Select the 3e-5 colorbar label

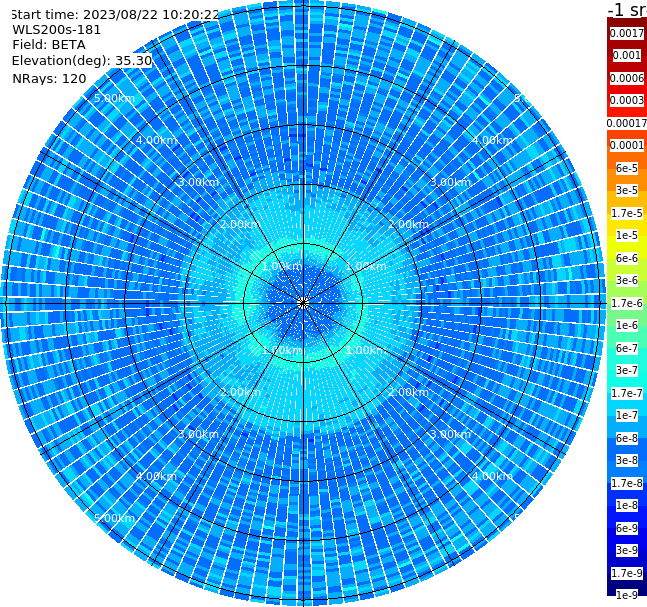pyautogui.click(x=627, y=190)
